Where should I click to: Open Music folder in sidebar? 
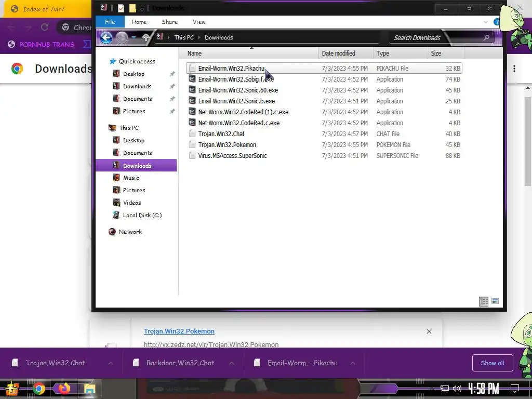pyautogui.click(x=126, y=178)
